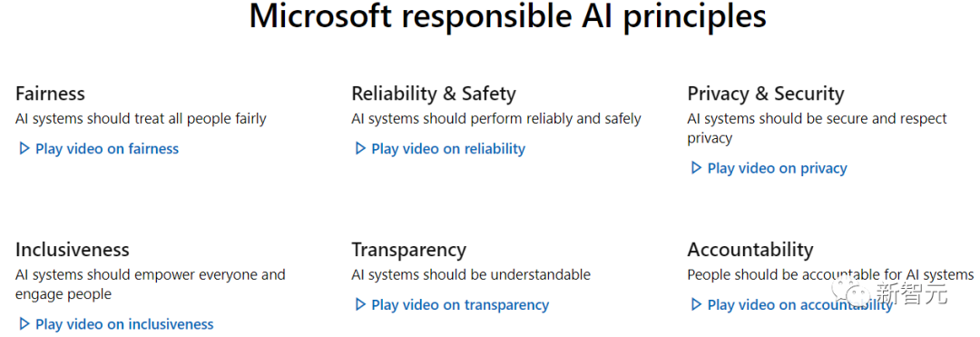The height and width of the screenshot is (337, 980).
Task: Click the 'Microsoft responsible AI principles' title
Action: coord(507,17)
